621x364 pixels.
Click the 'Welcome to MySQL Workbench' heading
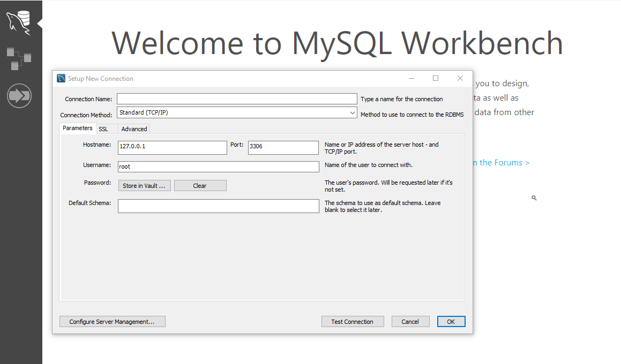[337, 43]
